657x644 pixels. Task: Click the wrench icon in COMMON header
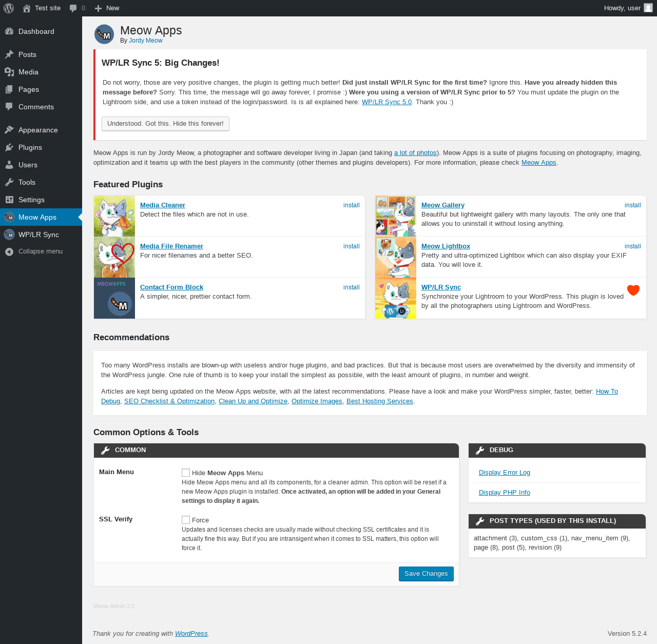point(105,450)
